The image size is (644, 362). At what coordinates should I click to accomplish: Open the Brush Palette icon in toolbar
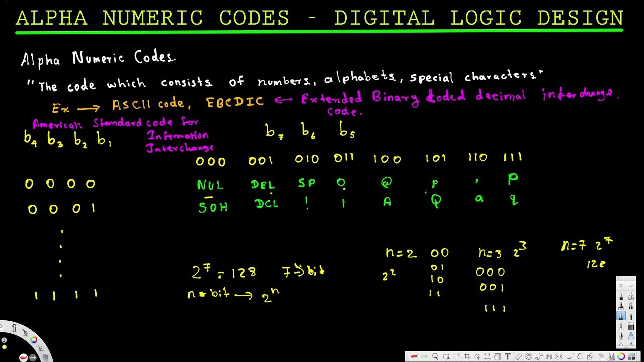click(x=611, y=356)
